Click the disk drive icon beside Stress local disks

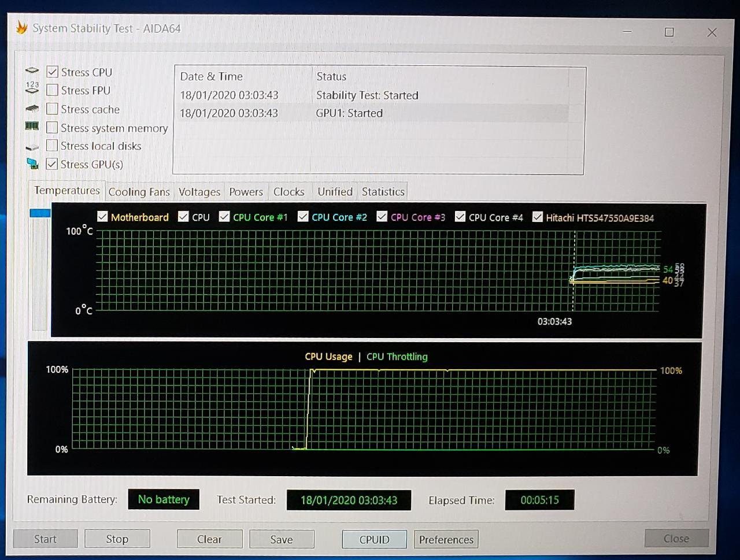click(32, 147)
